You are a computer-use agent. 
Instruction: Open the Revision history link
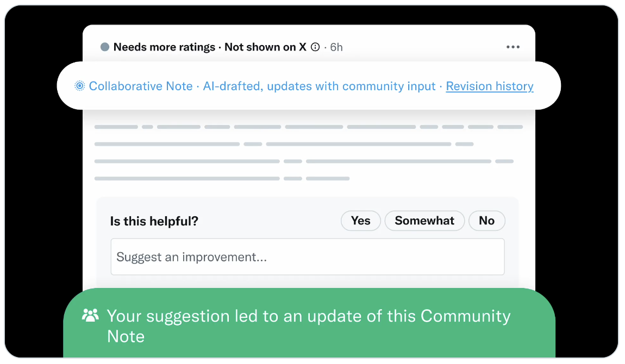tap(490, 86)
